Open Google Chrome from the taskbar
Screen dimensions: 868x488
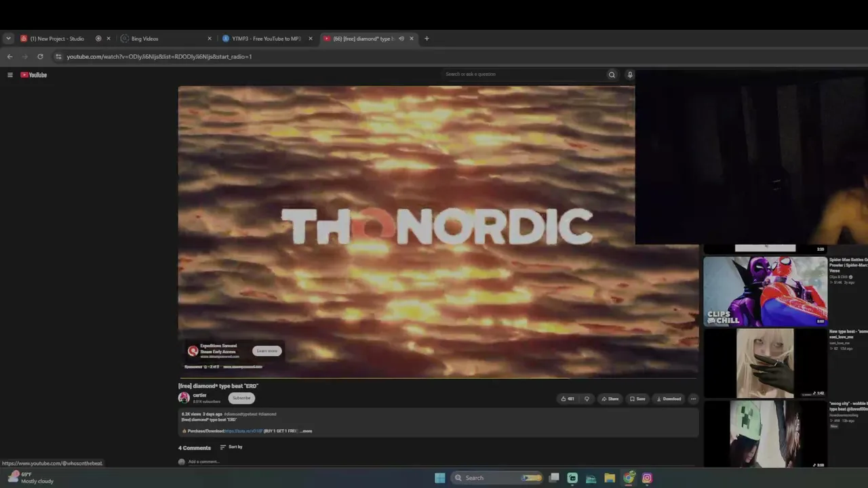pyautogui.click(x=629, y=478)
